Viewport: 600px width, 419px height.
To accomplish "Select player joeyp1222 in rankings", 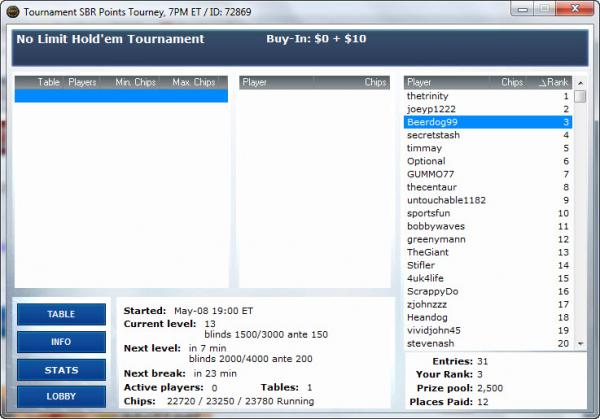I will point(431,109).
